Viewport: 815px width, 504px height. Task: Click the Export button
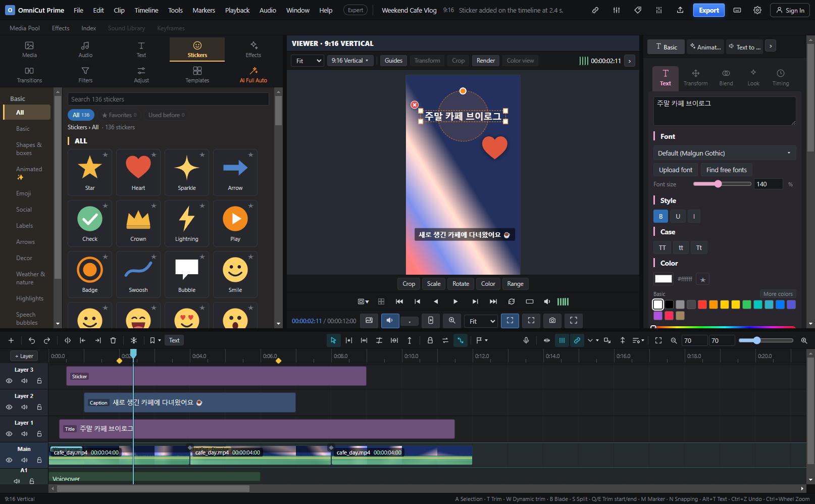(x=709, y=10)
